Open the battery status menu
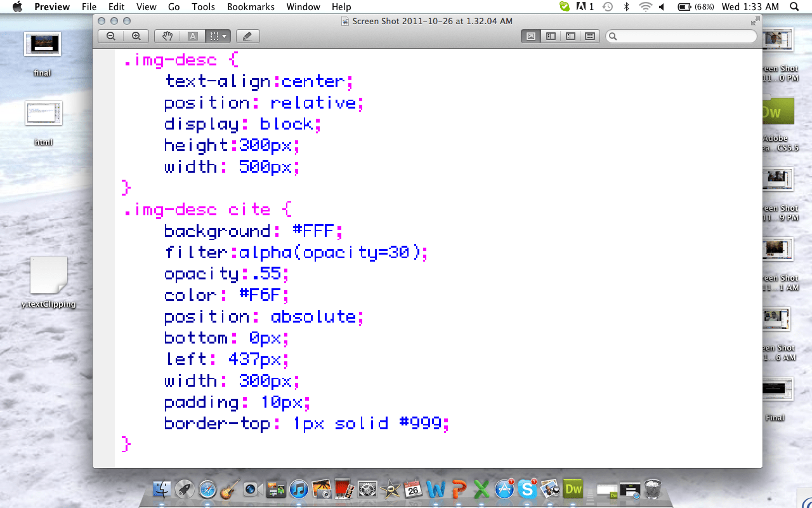Image resolution: width=812 pixels, height=508 pixels. (x=695, y=7)
